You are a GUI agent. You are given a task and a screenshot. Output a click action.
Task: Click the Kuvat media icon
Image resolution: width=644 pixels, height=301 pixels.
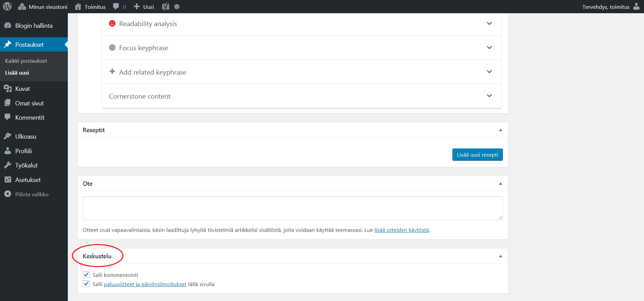pos(7,88)
